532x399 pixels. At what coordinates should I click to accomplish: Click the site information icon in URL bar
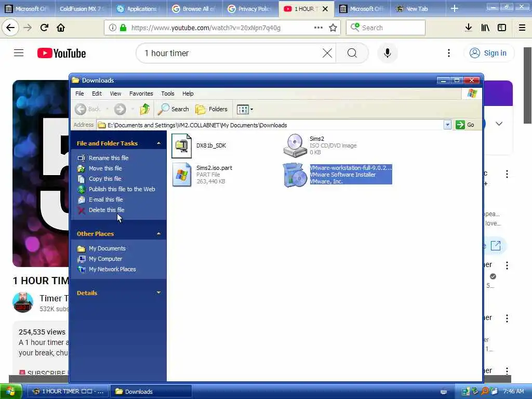tap(113, 28)
